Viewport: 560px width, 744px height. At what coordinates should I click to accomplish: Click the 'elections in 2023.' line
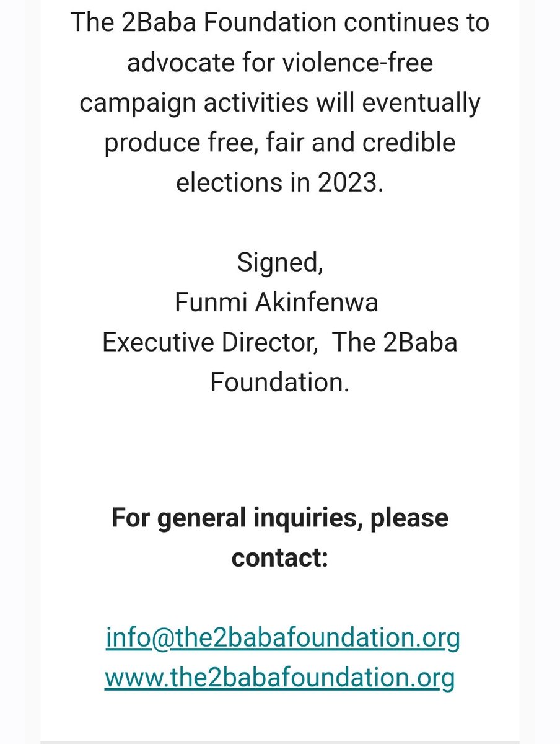coord(280,183)
